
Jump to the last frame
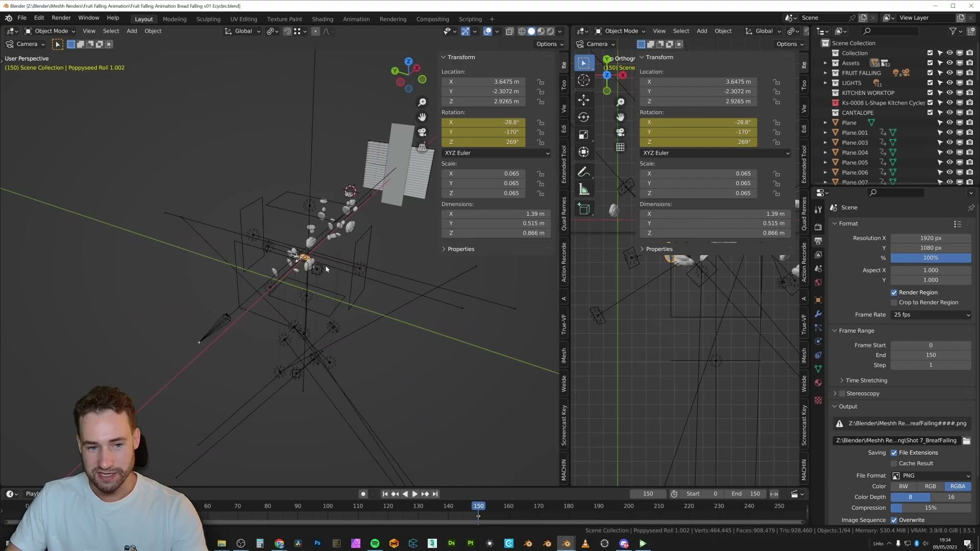pos(435,494)
